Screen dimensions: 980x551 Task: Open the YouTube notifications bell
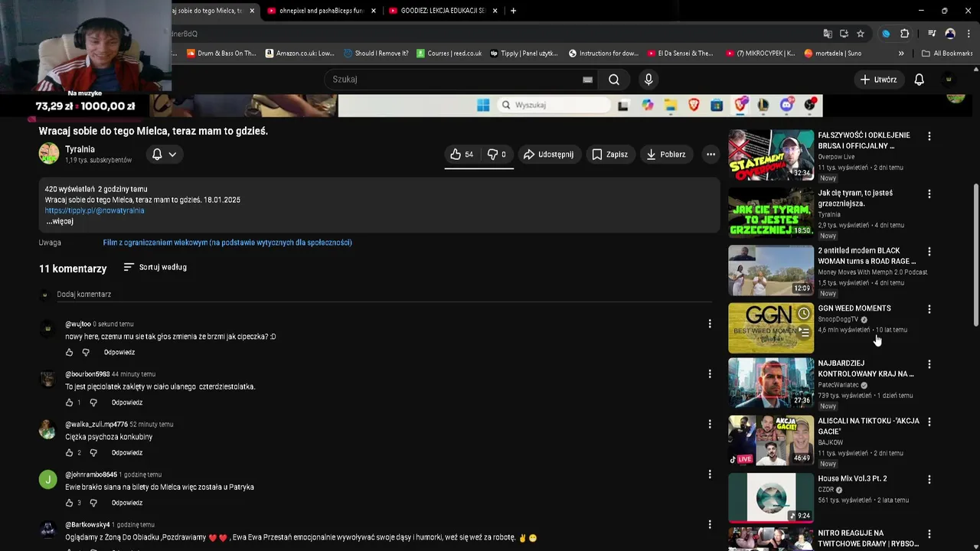920,80
